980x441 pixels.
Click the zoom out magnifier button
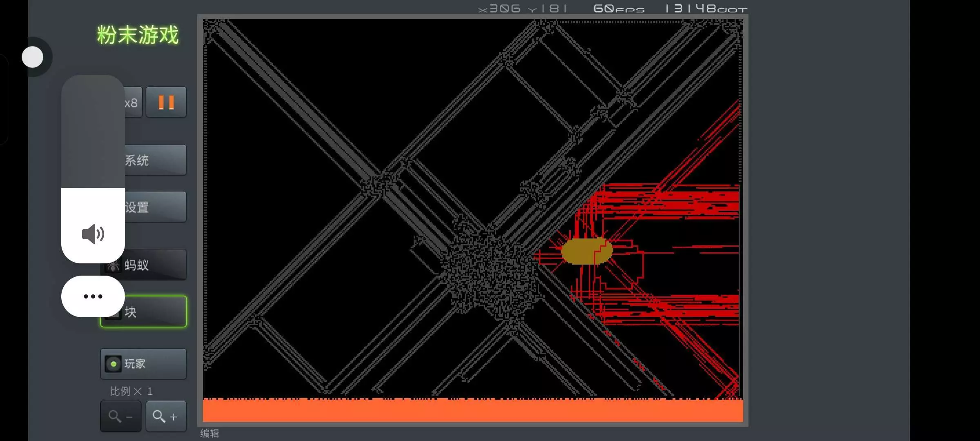(120, 416)
